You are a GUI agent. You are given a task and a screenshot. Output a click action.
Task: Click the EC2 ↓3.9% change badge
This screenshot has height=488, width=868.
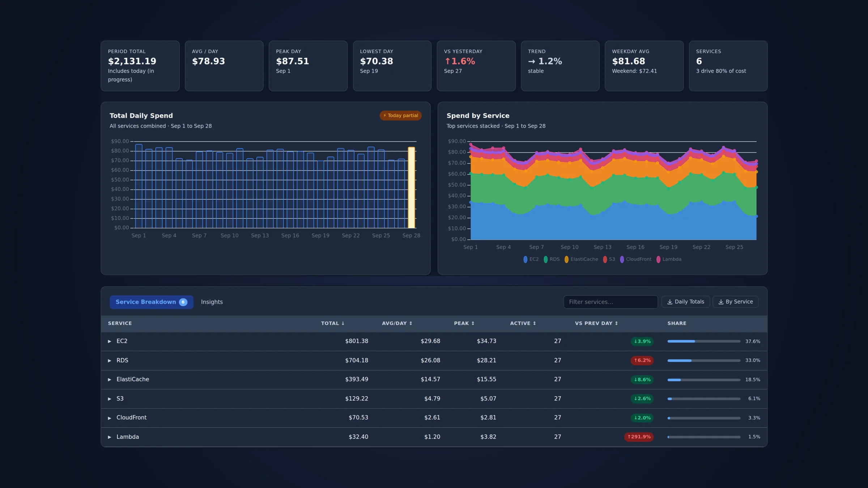click(642, 342)
